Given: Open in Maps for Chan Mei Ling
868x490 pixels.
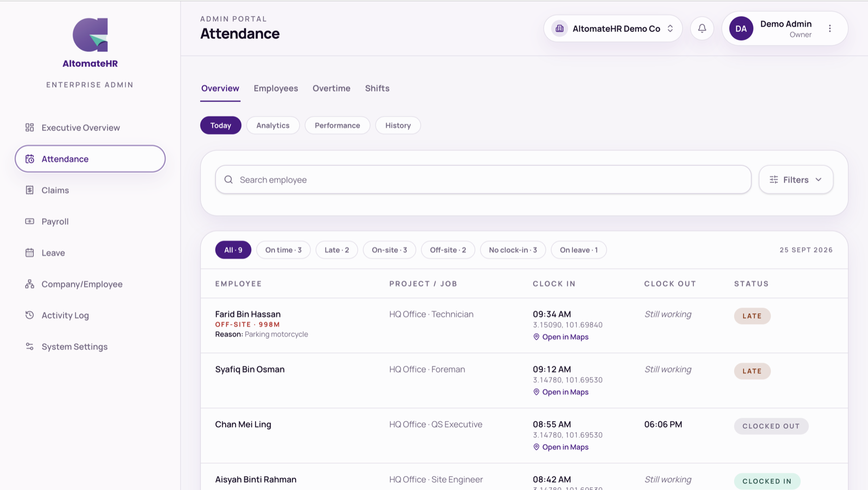Looking at the screenshot, I should pos(561,447).
